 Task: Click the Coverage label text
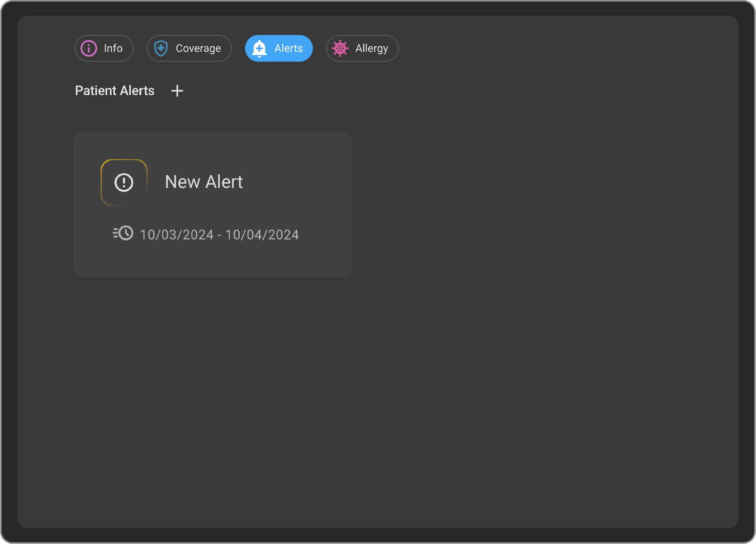point(198,48)
